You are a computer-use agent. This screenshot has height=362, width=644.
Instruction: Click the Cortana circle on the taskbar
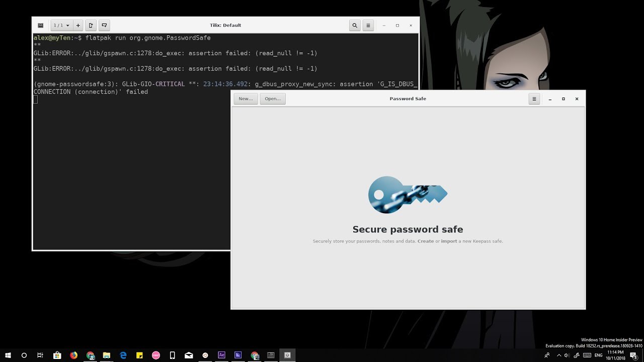(x=24, y=355)
